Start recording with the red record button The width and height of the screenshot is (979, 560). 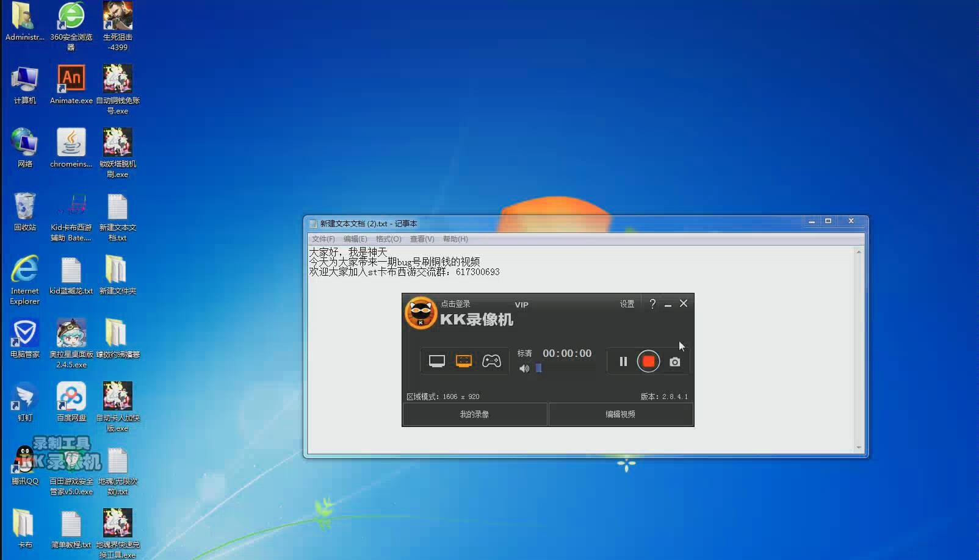point(648,362)
